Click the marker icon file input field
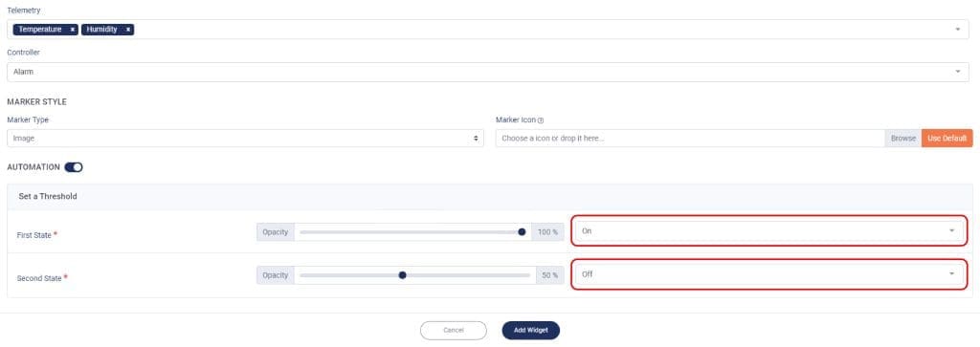Viewport: 980px width, 347px height. coord(690,139)
